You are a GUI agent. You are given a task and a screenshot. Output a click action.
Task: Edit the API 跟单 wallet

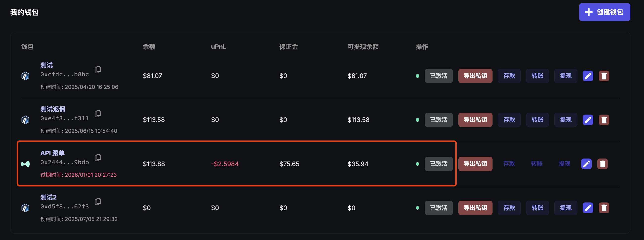click(586, 164)
